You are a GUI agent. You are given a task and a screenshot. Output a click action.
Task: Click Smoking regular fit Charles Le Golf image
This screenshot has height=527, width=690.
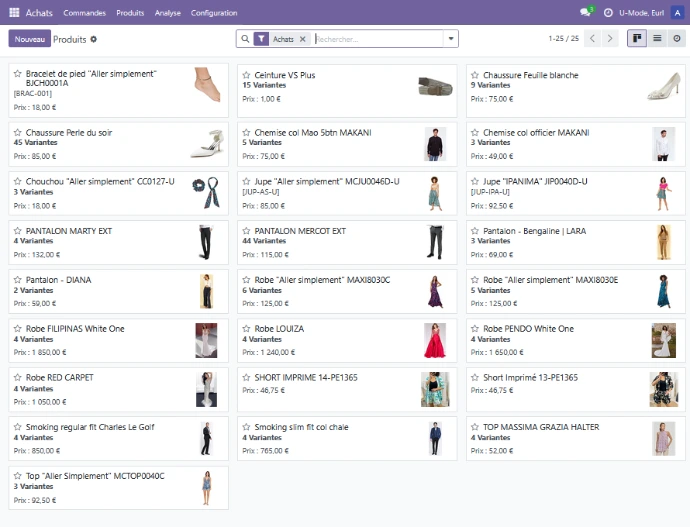(206, 438)
